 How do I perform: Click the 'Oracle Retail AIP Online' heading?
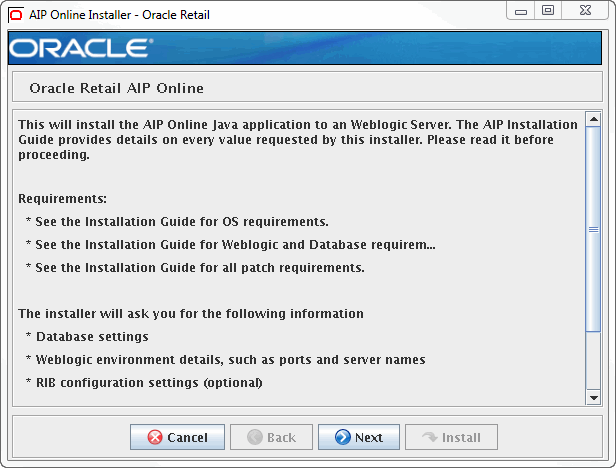click(x=116, y=88)
